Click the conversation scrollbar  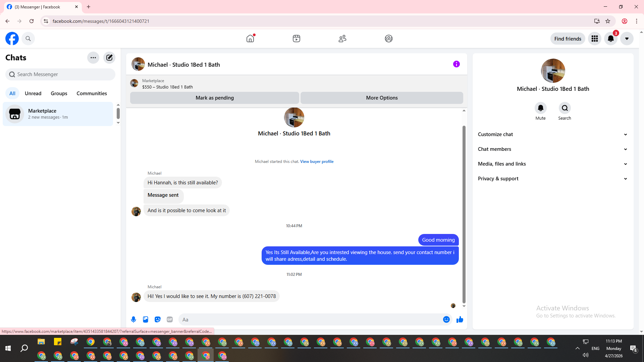464,215
